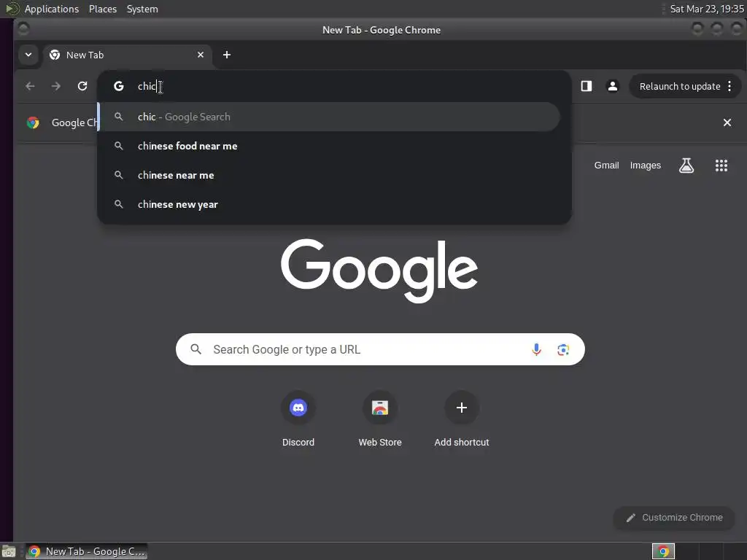Search by image with Lens icon
This screenshot has height=560, width=747.
tap(563, 349)
